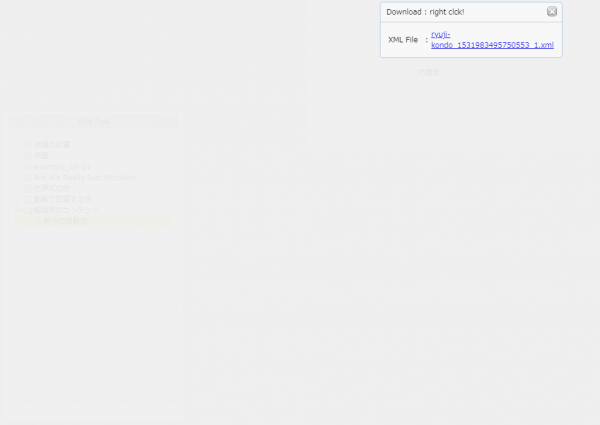Select the example_09-01 tree item
Screen dimensions: 600x425
[62, 167]
